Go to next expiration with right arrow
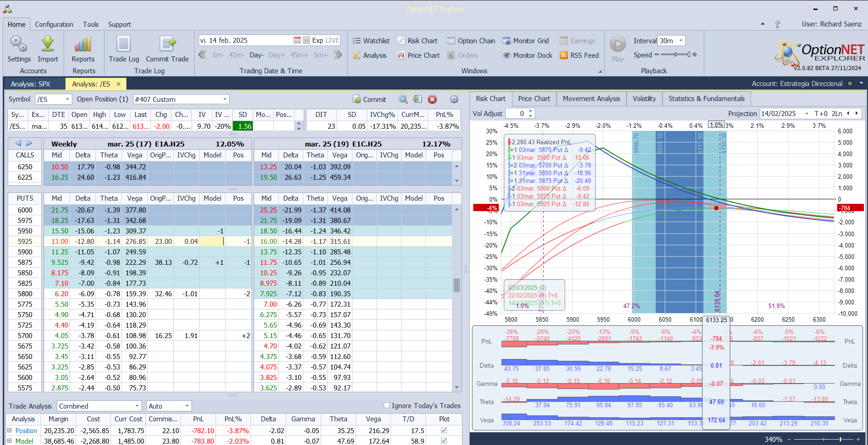The image size is (868, 445). (x=29, y=143)
